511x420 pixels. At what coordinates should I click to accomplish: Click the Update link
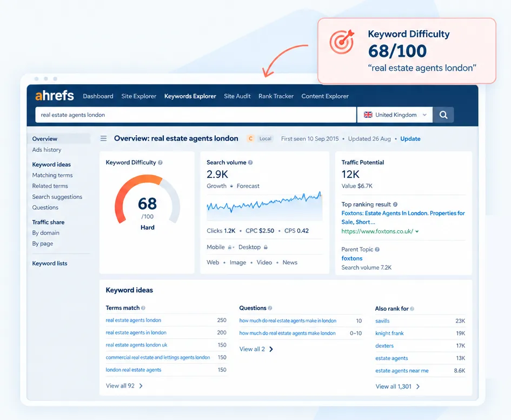pos(410,139)
